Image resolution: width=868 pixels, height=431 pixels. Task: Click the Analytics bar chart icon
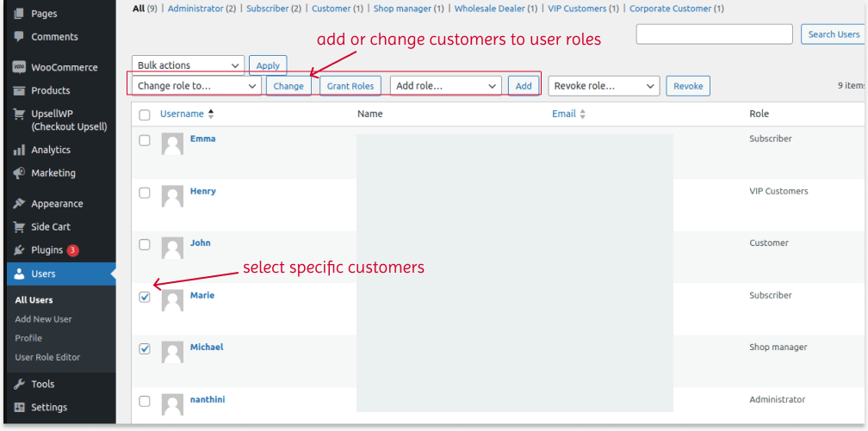tap(19, 150)
